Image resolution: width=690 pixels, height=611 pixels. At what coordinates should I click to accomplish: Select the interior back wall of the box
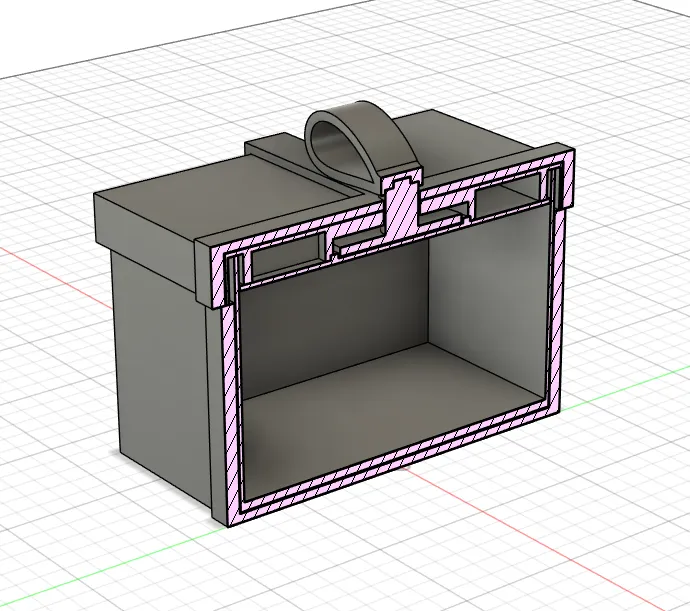(334, 317)
